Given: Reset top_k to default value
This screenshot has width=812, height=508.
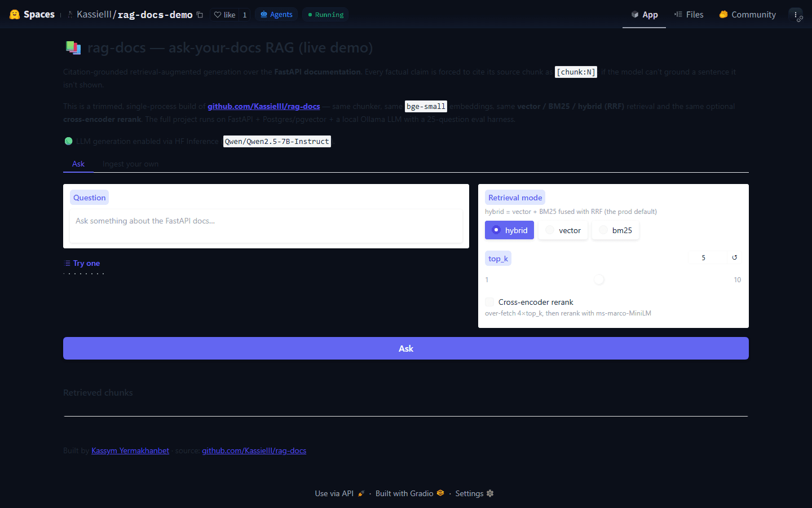Looking at the screenshot, I should (735, 257).
